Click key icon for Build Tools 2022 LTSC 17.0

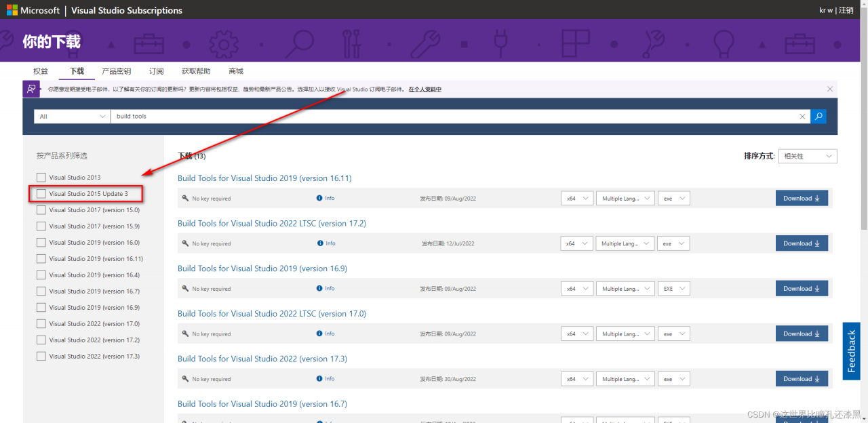click(x=185, y=334)
